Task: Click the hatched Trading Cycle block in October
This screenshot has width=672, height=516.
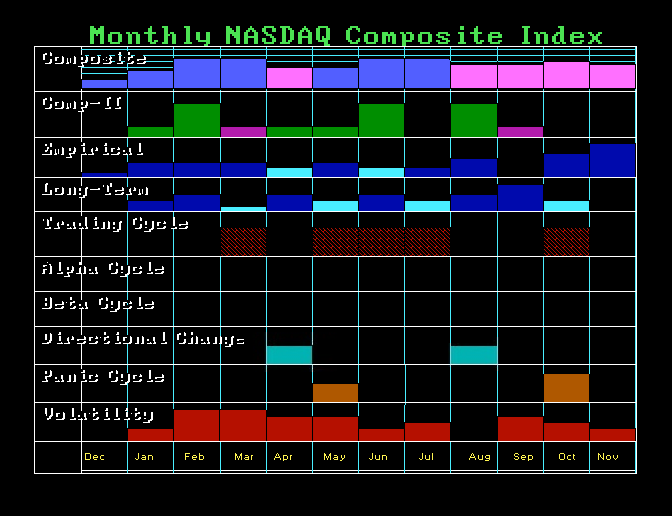Action: pos(566,242)
